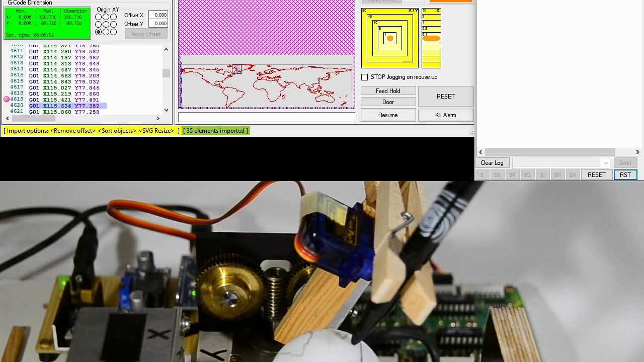Click the serial log scroll right arrow
Image resolution: width=644 pixels, height=362 pixels.
coord(637,152)
